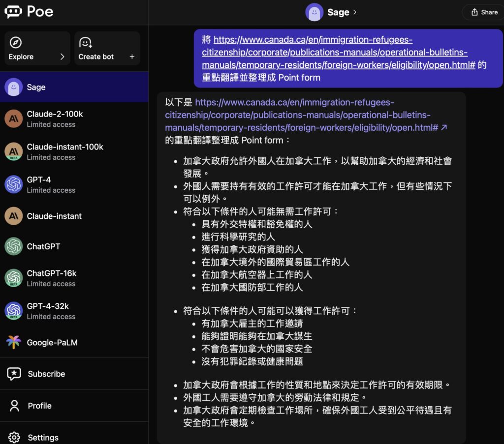This screenshot has height=444, width=504.
Task: Open the ChatGPT-16k avatar icon
Action: (13, 278)
